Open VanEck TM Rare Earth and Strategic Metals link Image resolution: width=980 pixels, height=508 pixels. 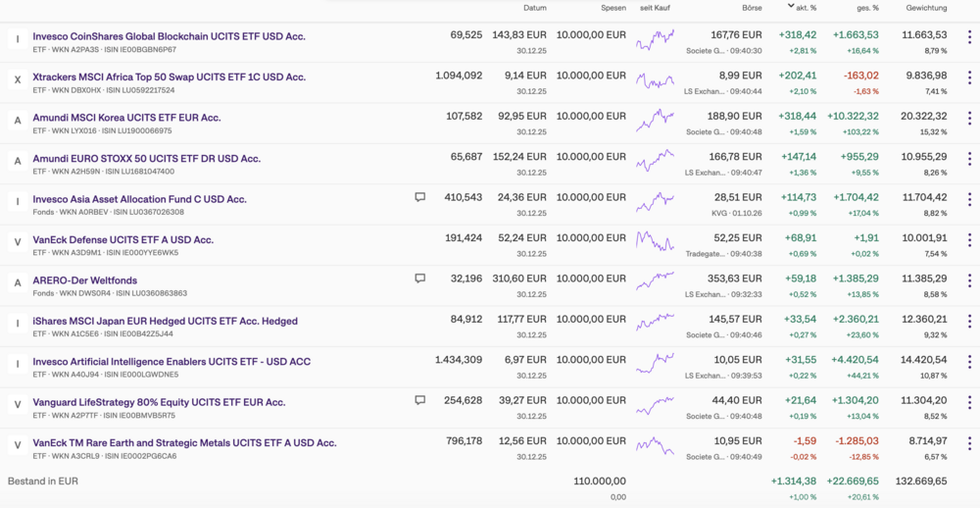point(184,443)
